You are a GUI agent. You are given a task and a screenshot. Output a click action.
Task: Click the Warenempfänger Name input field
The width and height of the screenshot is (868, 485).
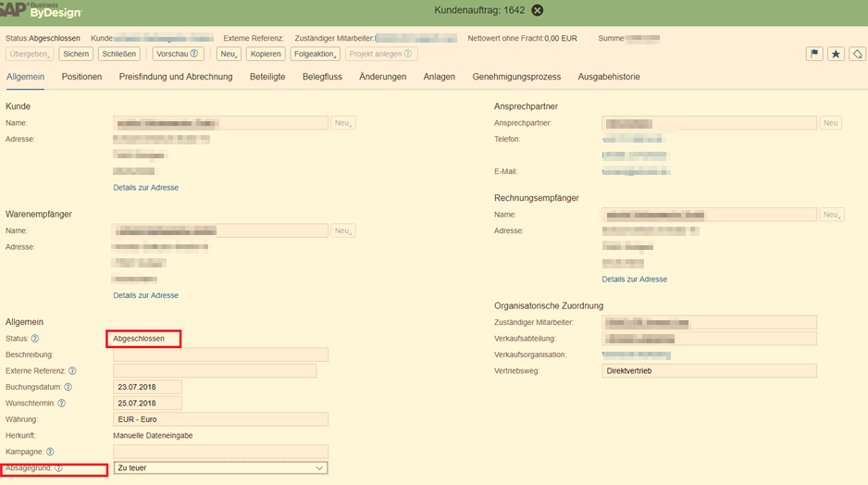pyautogui.click(x=220, y=230)
